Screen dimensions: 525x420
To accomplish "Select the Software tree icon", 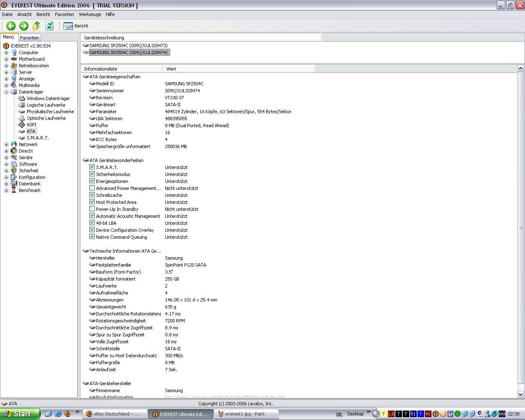I will 14,164.
